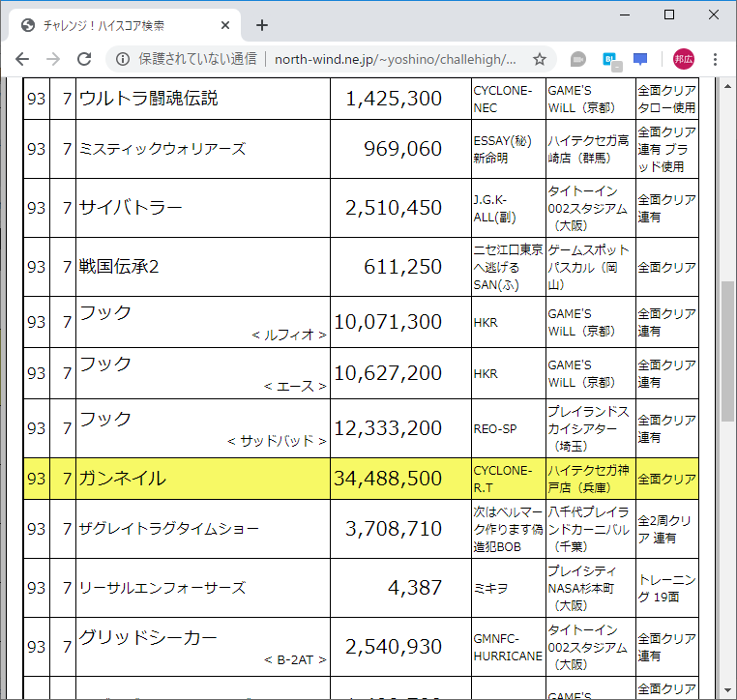
Task: Click player name CYCLONE-R.T
Action: pyautogui.click(x=503, y=480)
